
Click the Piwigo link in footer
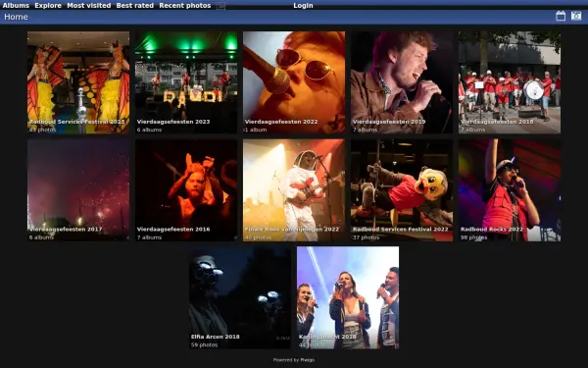(308, 360)
